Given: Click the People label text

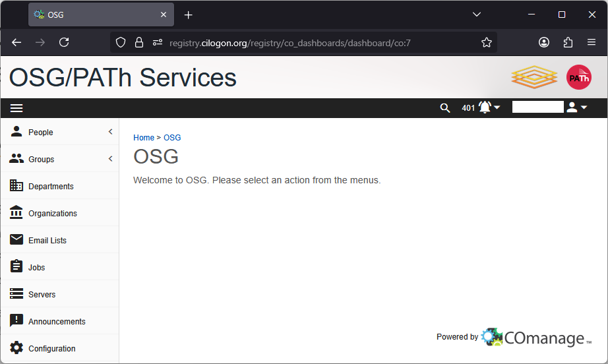Looking at the screenshot, I should [41, 132].
